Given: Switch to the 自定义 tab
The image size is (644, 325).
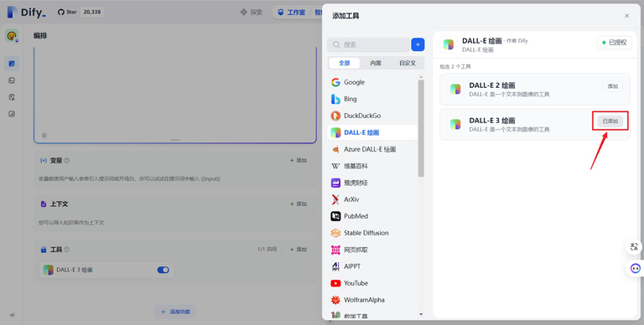Looking at the screenshot, I should coord(408,63).
